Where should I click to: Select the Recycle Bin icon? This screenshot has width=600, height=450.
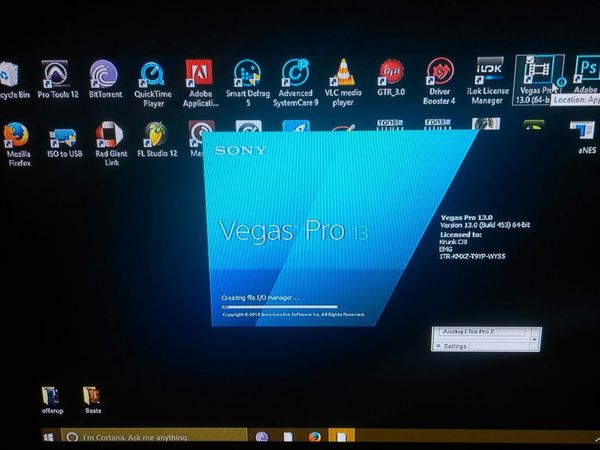[13, 80]
